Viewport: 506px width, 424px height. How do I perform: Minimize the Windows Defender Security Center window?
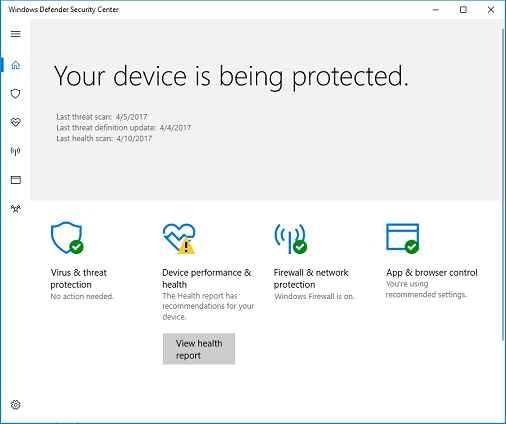point(436,10)
